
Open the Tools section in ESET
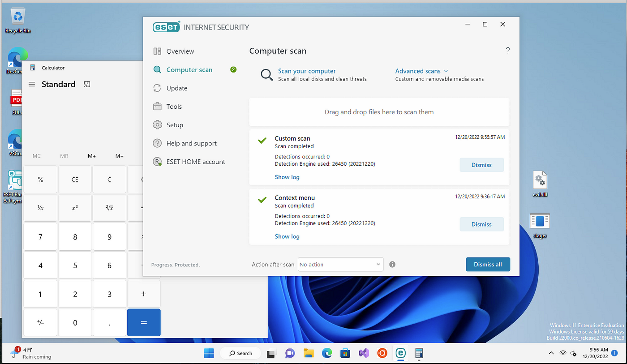point(174,107)
